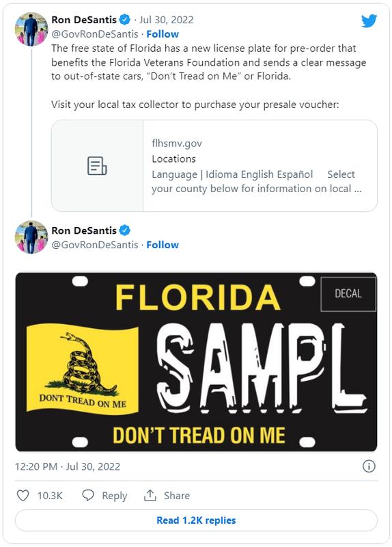Click the link card document icon
Screen dimensions: 392x547
(x=97, y=165)
